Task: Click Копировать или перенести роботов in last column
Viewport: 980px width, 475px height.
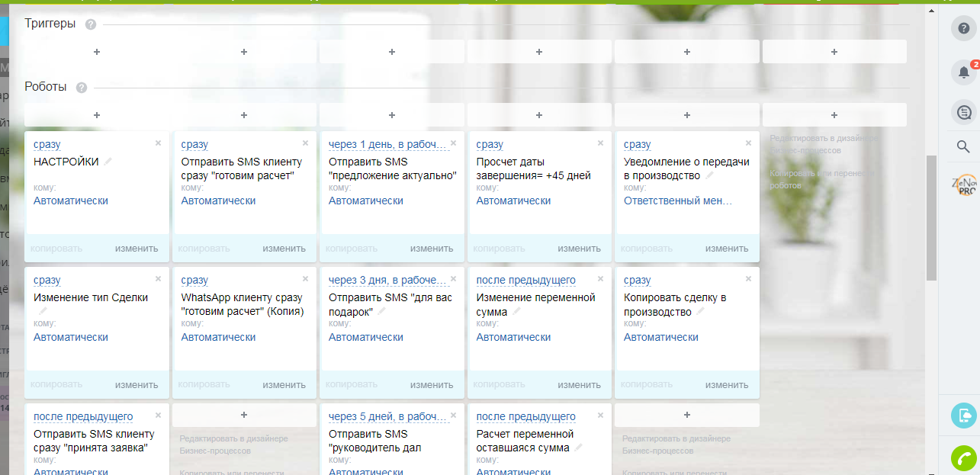Action: (824, 179)
